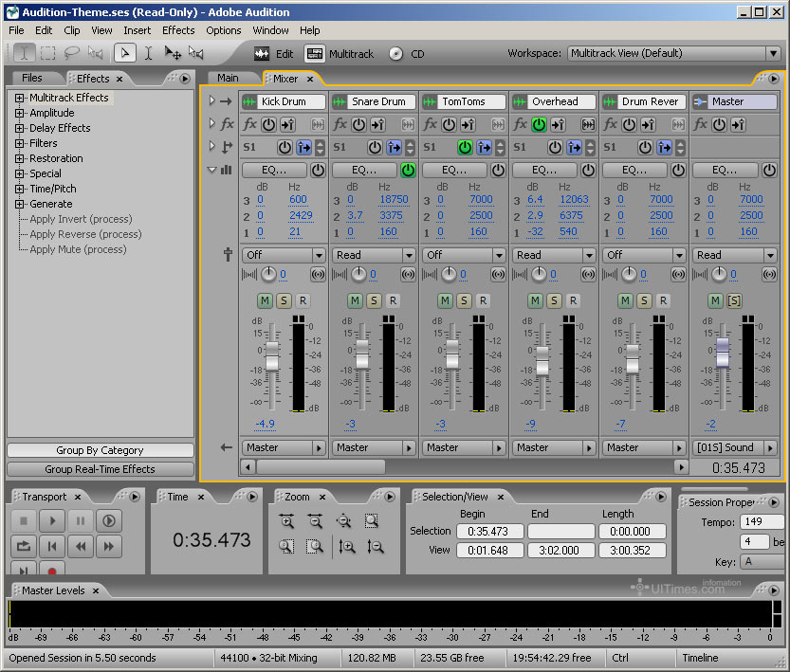Select the Lasso Selection tool
The width and height of the screenshot is (790, 672).
(71, 53)
